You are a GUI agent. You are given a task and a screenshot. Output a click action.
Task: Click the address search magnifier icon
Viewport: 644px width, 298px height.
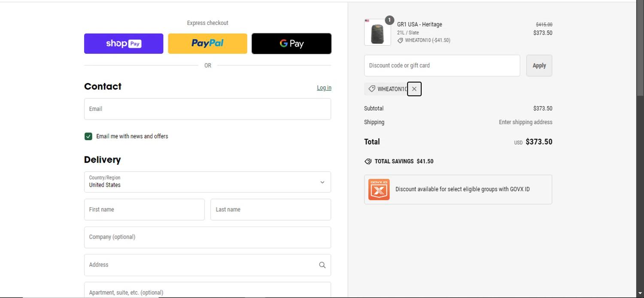[322, 265]
